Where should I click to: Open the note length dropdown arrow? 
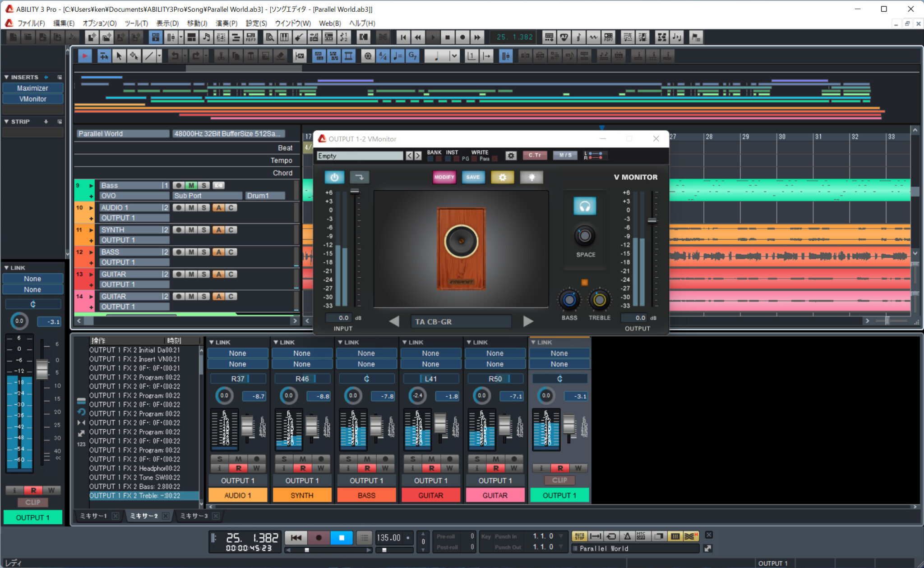coord(454,56)
